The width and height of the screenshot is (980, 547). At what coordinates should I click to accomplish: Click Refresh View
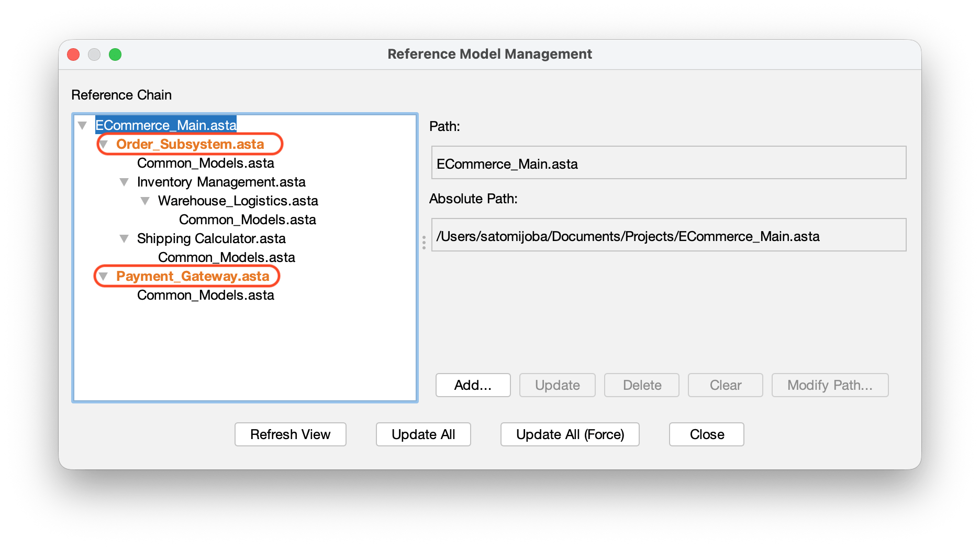(291, 434)
